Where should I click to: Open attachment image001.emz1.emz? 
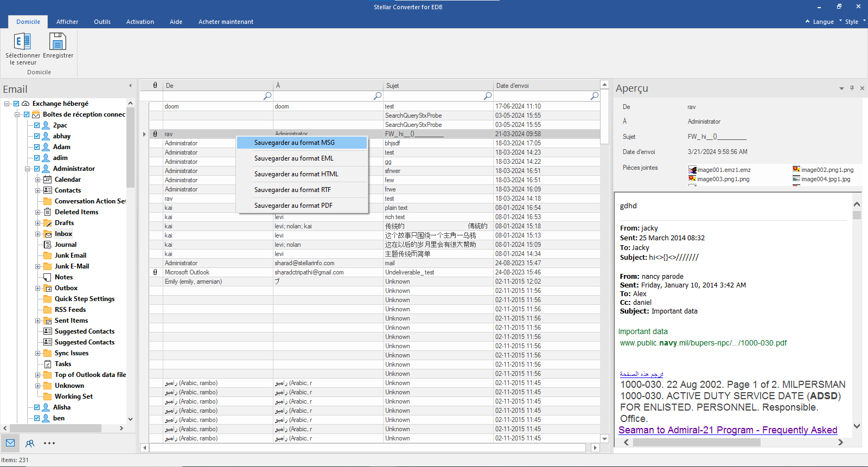(x=720, y=170)
